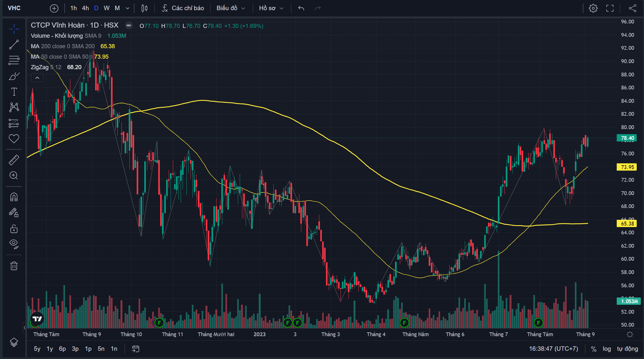Click the VHC symbol search field

pyautogui.click(x=14, y=8)
